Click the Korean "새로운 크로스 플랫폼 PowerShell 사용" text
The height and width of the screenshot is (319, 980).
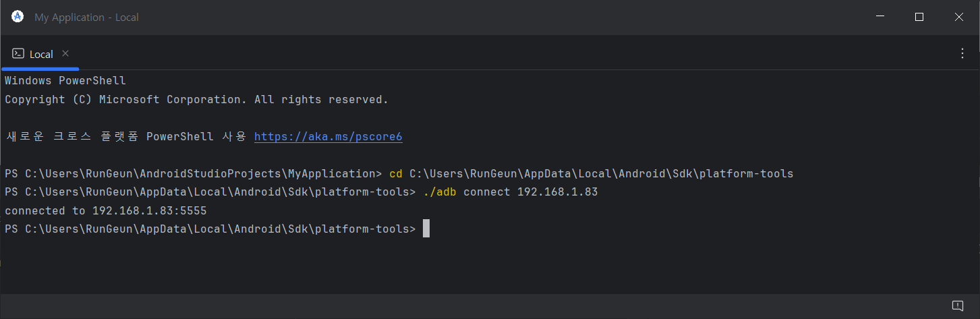(126, 137)
